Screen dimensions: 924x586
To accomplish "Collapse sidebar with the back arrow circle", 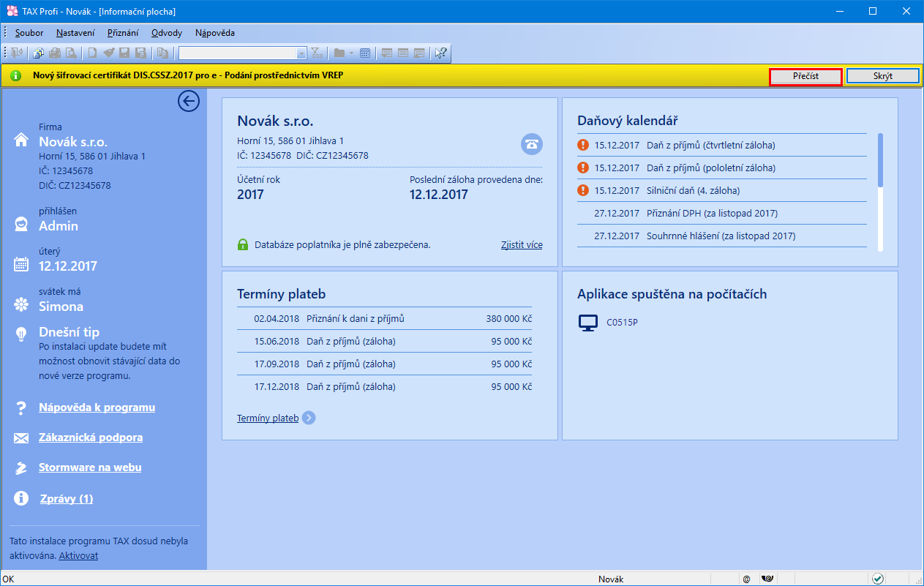I will 189,101.
